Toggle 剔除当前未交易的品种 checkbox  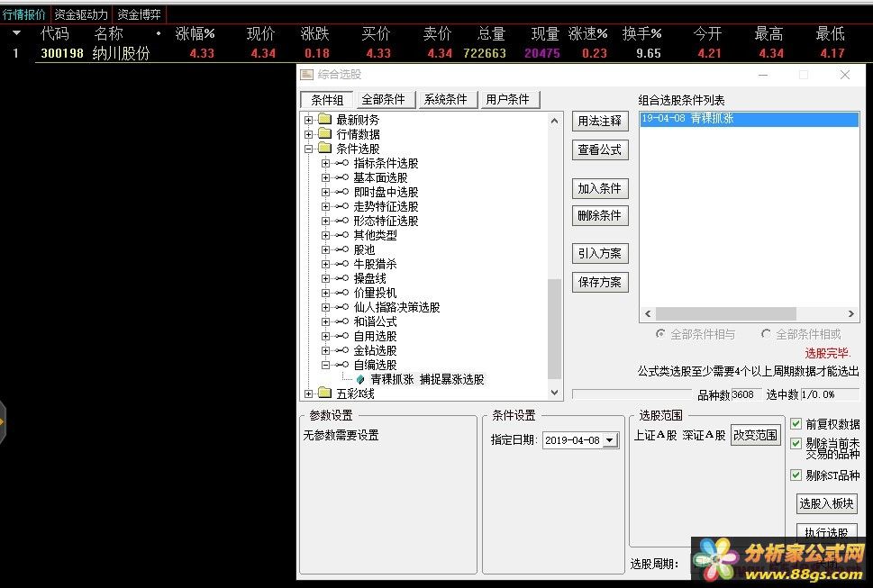point(796,443)
